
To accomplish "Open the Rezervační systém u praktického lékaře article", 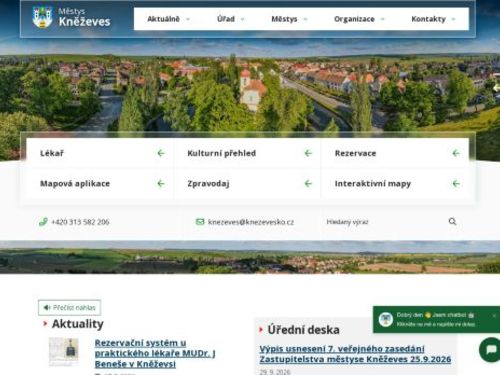I will point(155,353).
